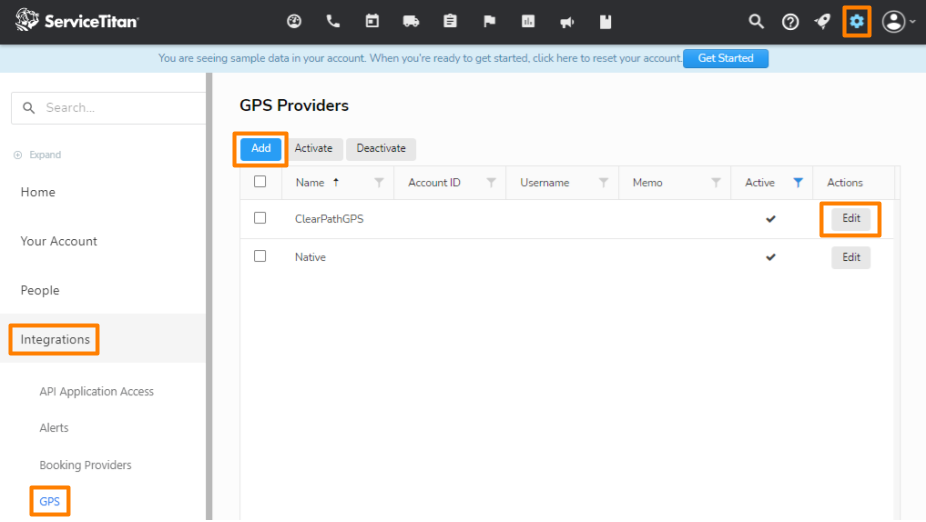Screen dimensions: 926x522
Task: Open the settings gear icon
Action: [x=857, y=22]
